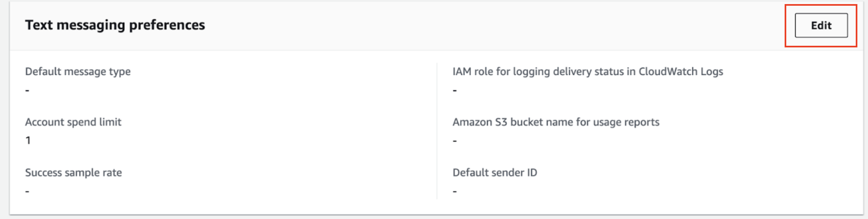Select the Success sample rate label
Image resolution: width=868 pixels, height=219 pixels.
[x=74, y=173]
